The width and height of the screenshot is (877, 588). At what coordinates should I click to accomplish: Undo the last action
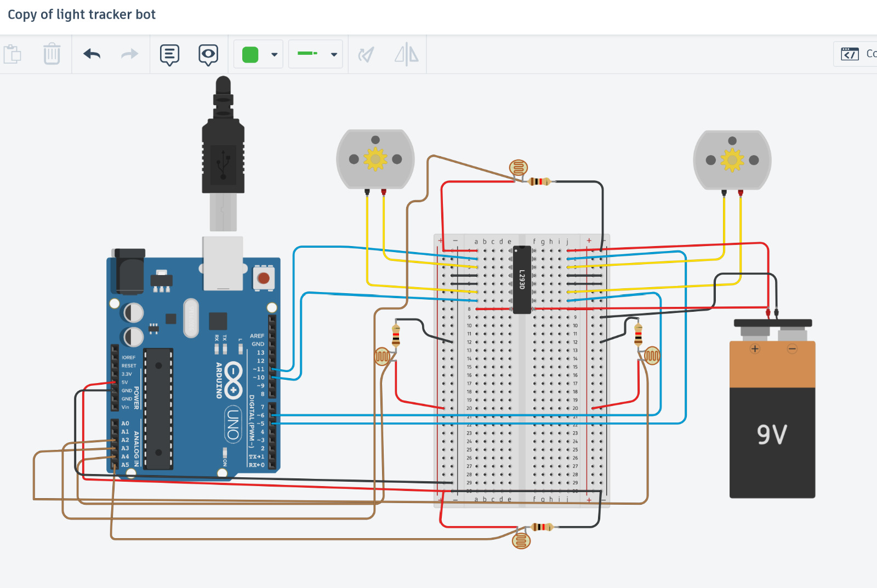pyautogui.click(x=92, y=54)
